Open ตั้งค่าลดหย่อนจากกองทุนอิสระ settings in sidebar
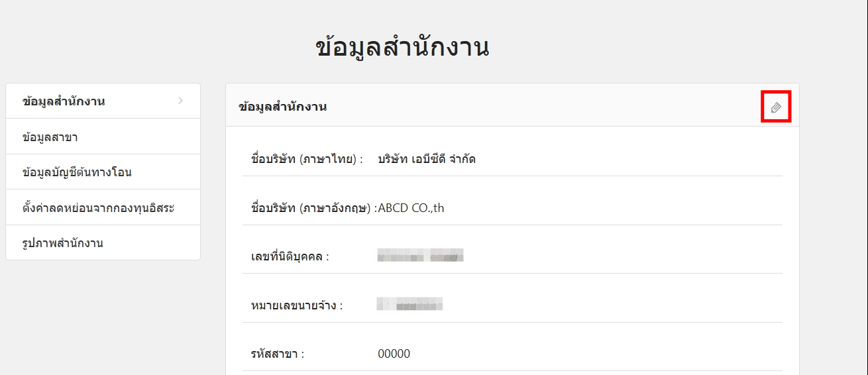The height and width of the screenshot is (375, 868). 98,208
